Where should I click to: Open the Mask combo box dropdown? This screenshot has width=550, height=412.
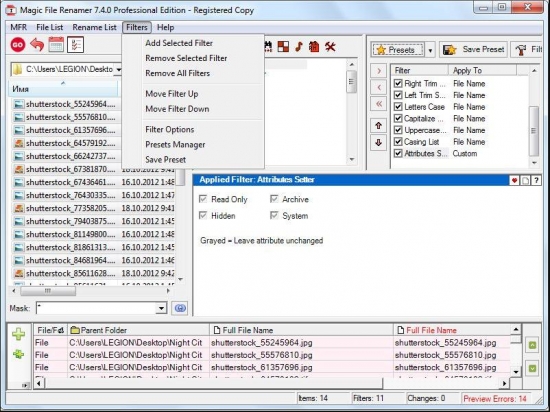(161, 308)
